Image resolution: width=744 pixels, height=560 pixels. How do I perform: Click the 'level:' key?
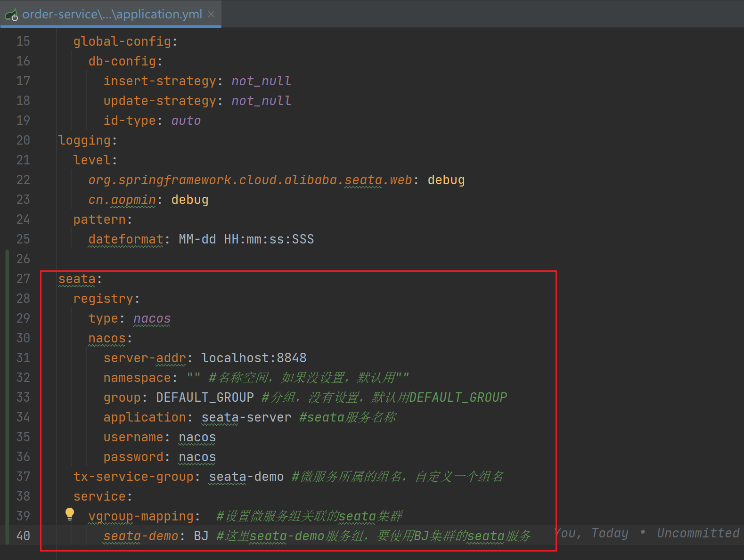95,160
